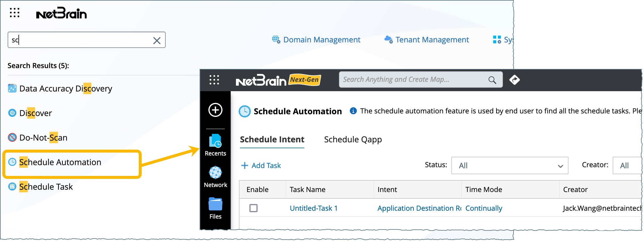Viewport: 644px width, 242px height.
Task: Click the Search Anything and Create Map field
Action: pyautogui.click(x=413, y=79)
